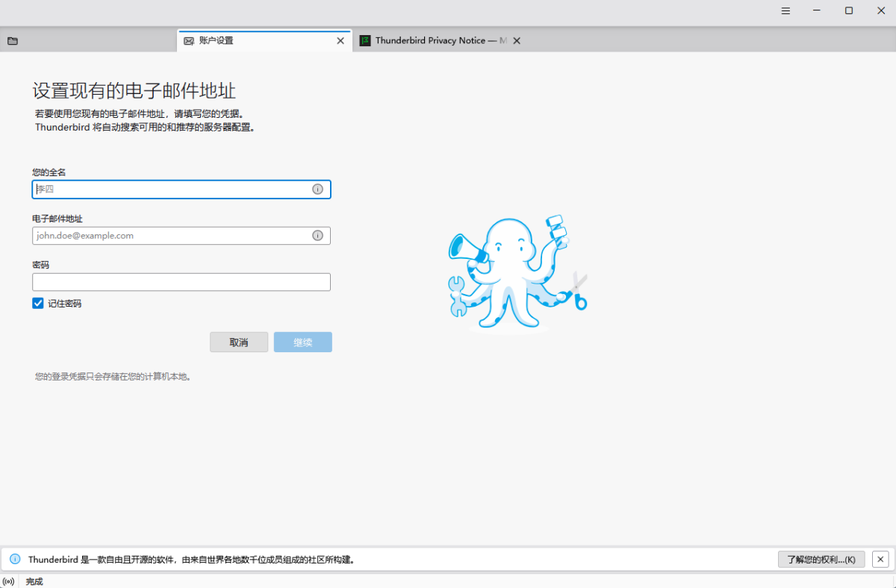Click the info icon in the email address field

click(x=317, y=236)
